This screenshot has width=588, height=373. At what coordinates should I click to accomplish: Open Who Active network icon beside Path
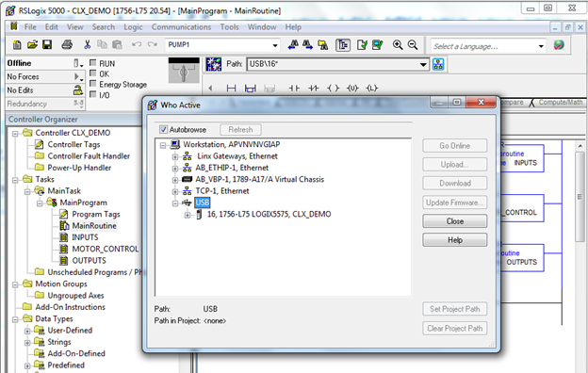pos(438,64)
